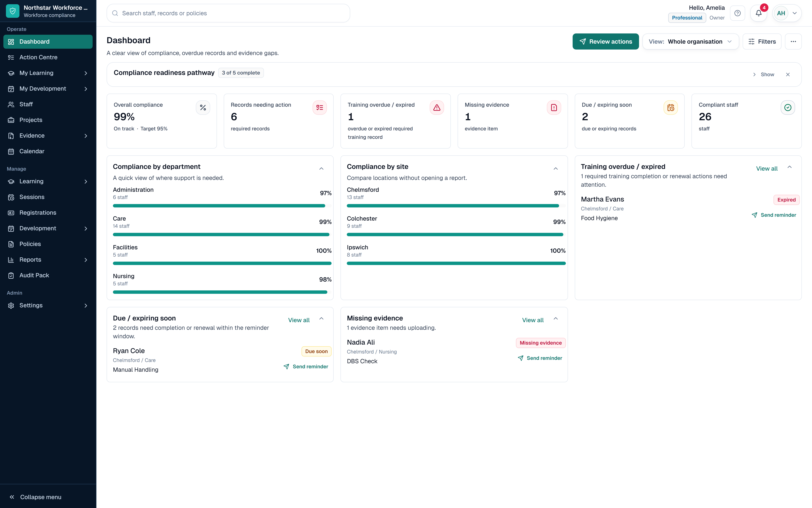
Task: Click the Nursing 98% progress bar
Action: pyautogui.click(x=222, y=292)
